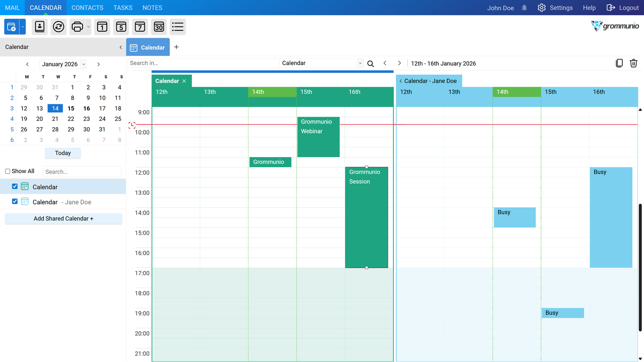Image resolution: width=644 pixels, height=362 pixels.
Task: Select January 14 in mini calendar
Action: pos(55,108)
